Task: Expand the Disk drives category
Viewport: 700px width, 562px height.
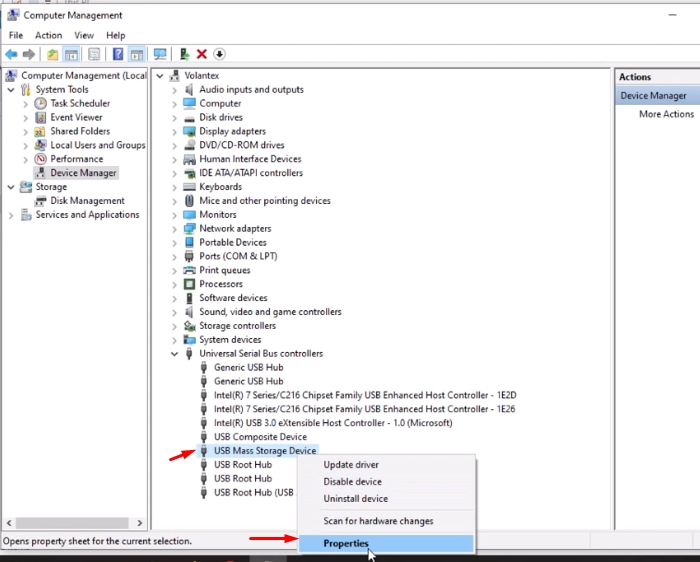Action: click(x=175, y=118)
